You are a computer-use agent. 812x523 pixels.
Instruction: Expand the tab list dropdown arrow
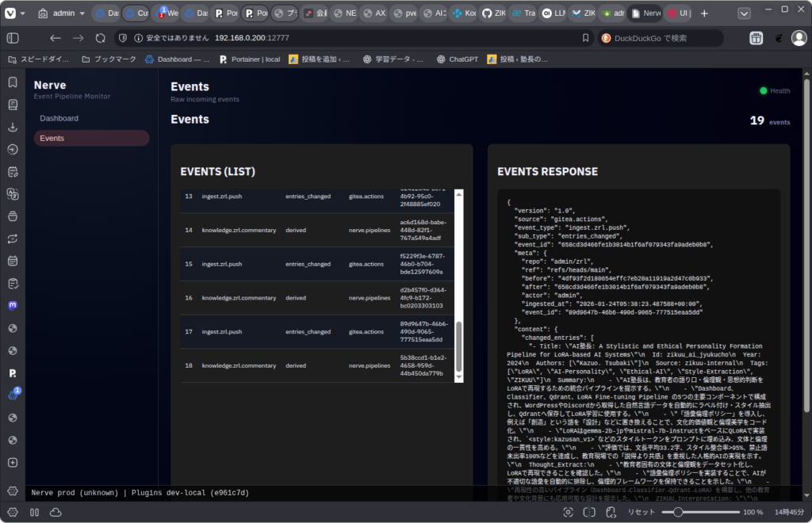743,13
